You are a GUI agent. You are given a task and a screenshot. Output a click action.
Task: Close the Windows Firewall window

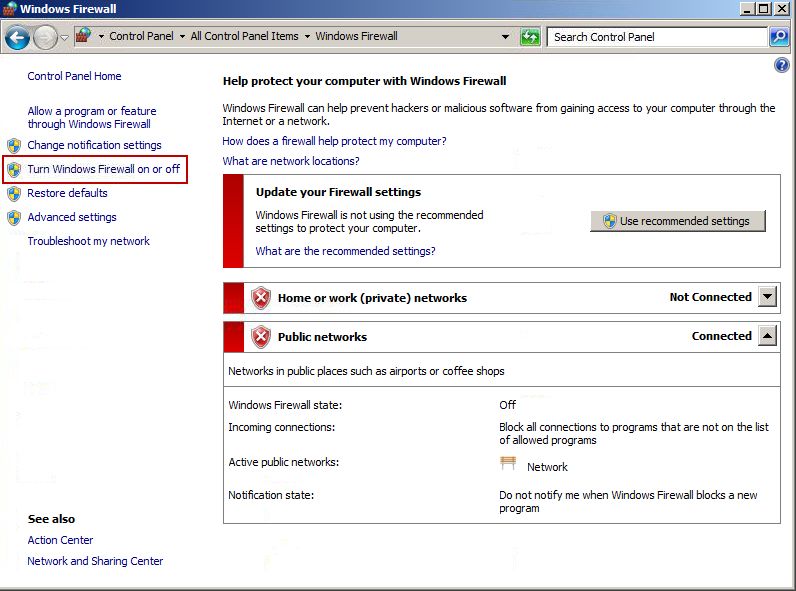coord(782,9)
